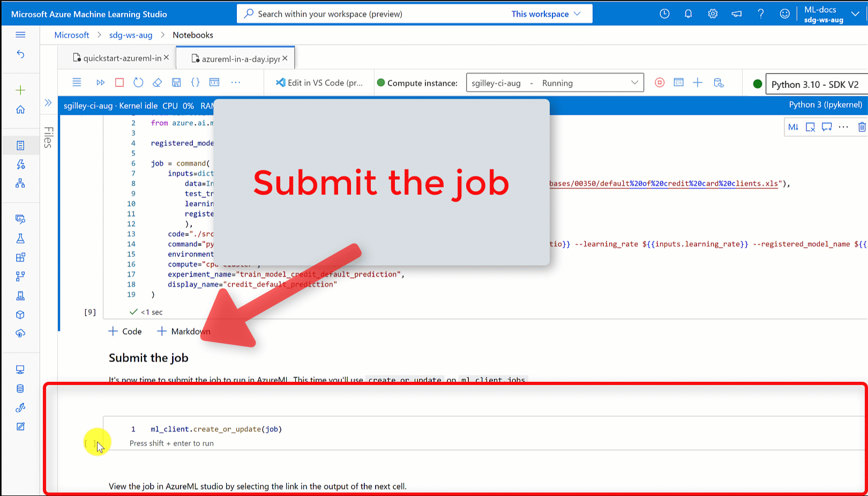Click the Restart kernel icon
This screenshot has width=868, height=496.
point(138,82)
